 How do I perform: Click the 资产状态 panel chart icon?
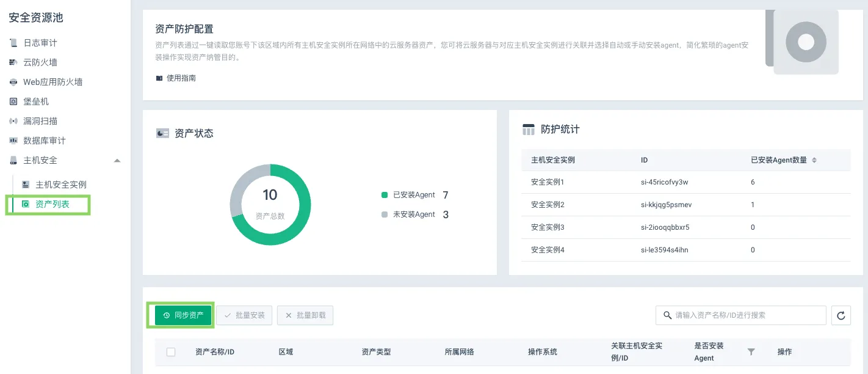click(x=162, y=133)
